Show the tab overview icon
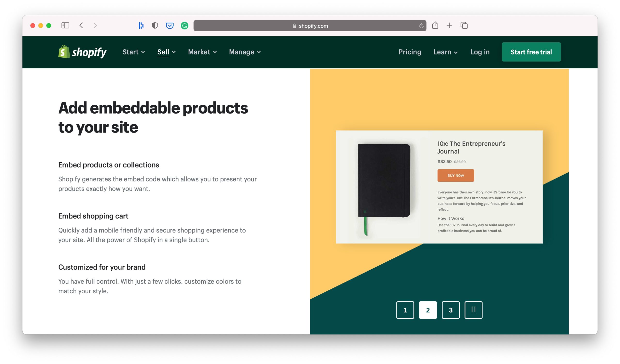620x364 pixels. tap(464, 25)
